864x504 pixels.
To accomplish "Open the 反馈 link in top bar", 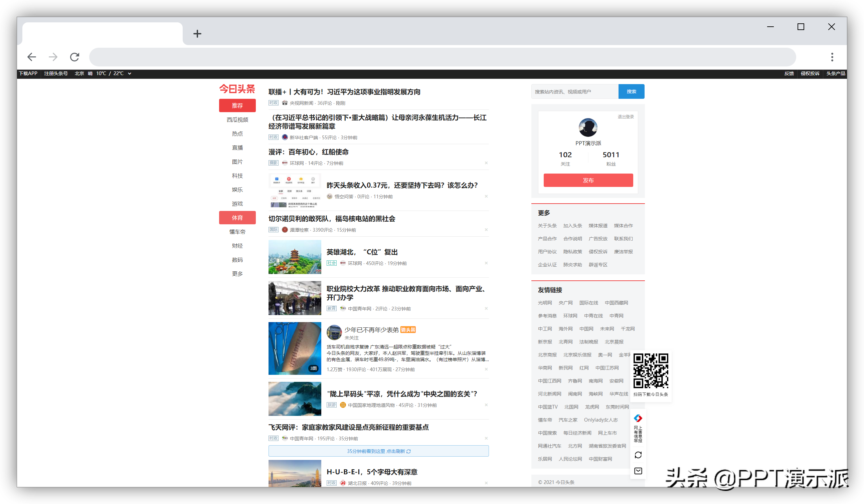I will (789, 74).
